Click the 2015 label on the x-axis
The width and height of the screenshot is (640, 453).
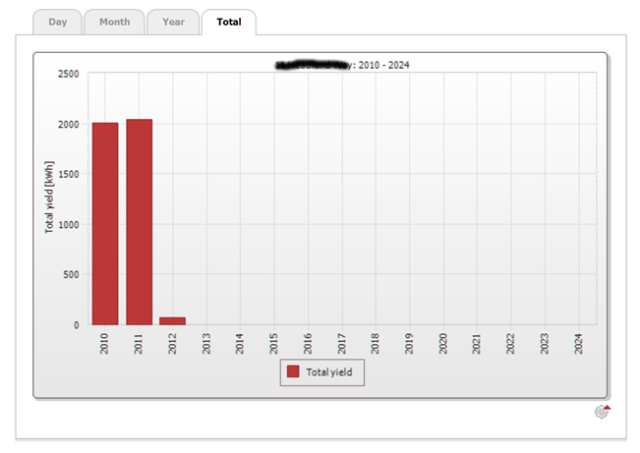(x=274, y=344)
